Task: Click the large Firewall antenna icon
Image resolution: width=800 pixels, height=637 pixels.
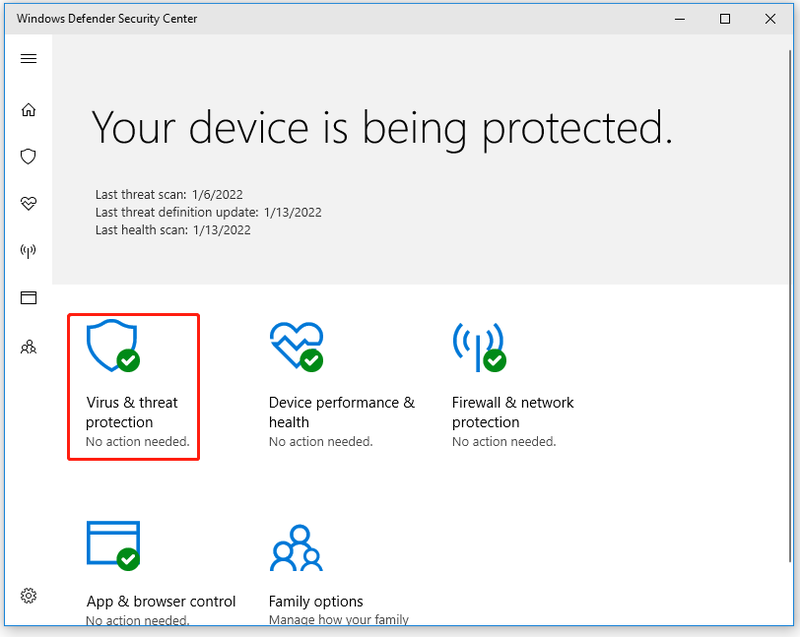Action: (x=479, y=346)
